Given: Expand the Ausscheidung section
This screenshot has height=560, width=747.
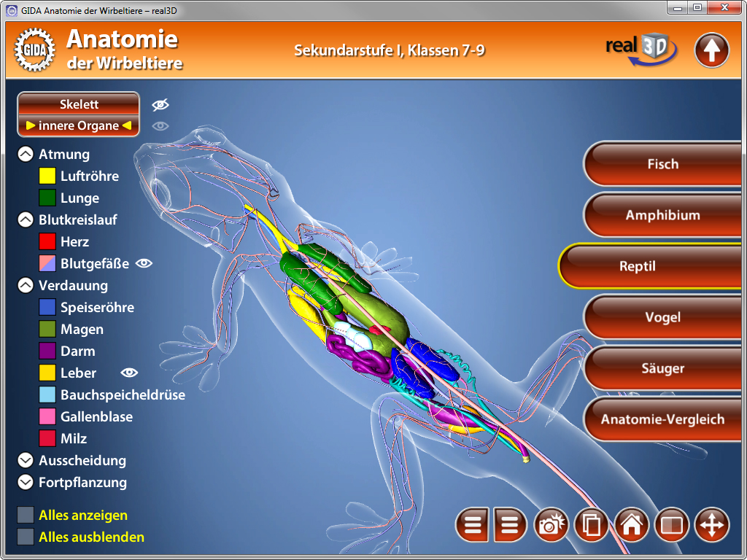Looking at the screenshot, I should [26, 460].
